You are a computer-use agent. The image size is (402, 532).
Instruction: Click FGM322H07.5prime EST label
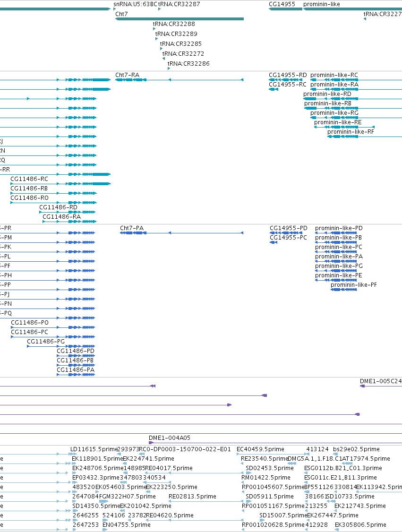point(127,497)
